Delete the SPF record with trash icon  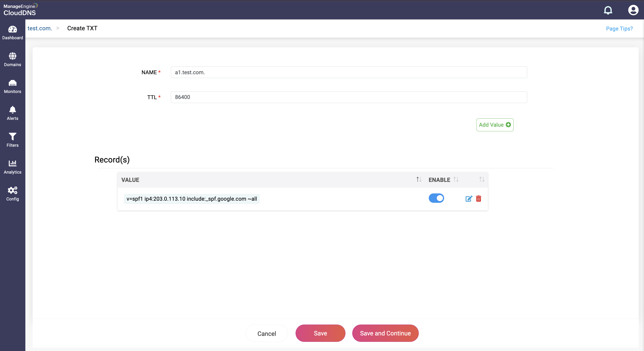click(x=478, y=199)
